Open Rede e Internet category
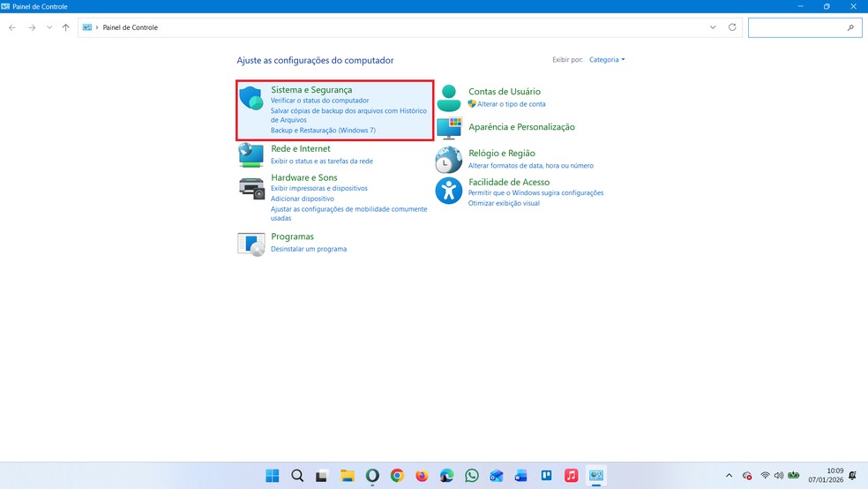 click(301, 148)
